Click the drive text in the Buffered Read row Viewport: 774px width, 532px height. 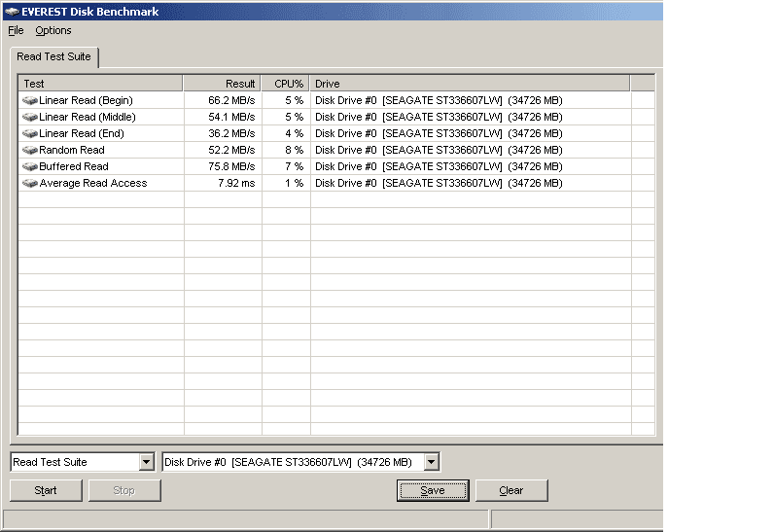pos(439,167)
